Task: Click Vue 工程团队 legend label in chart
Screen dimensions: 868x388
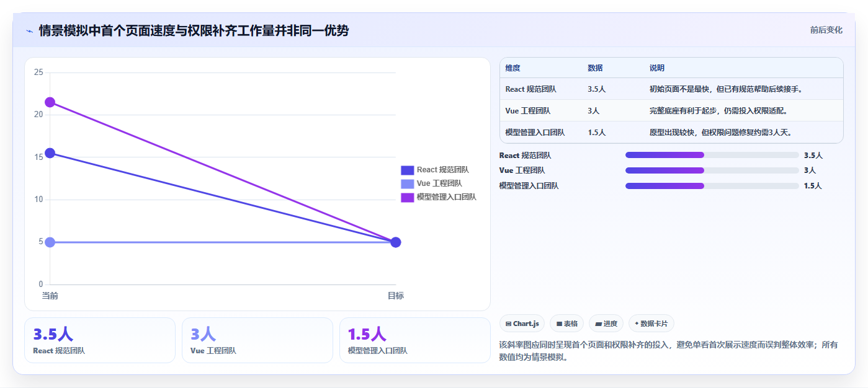Action: click(439, 183)
